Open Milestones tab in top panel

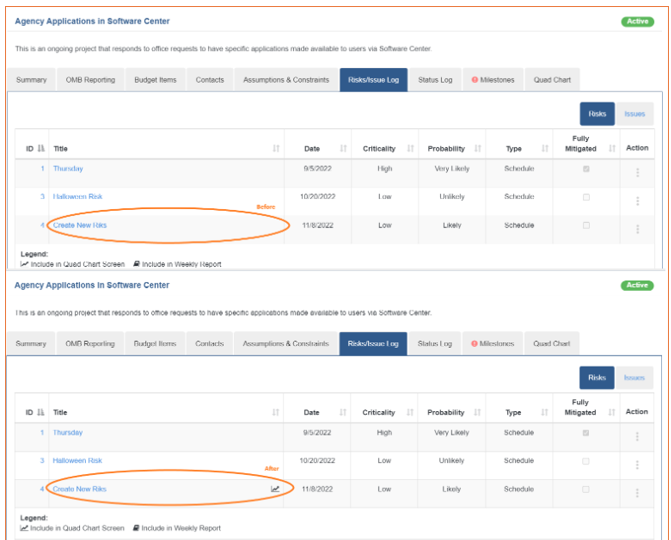click(x=493, y=80)
